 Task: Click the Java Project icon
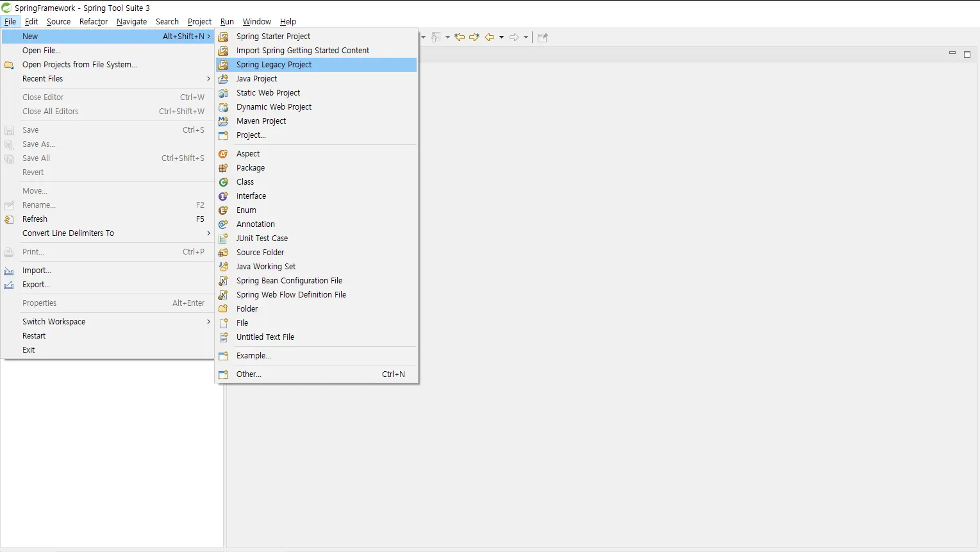[223, 79]
